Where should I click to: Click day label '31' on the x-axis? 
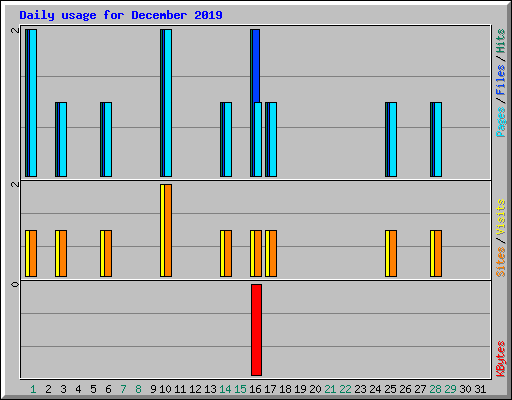coord(480,389)
